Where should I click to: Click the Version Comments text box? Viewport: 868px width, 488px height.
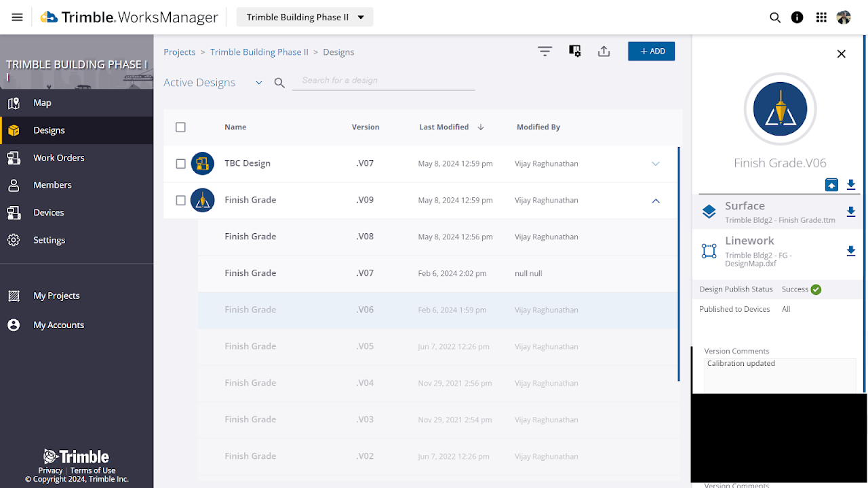click(x=780, y=375)
